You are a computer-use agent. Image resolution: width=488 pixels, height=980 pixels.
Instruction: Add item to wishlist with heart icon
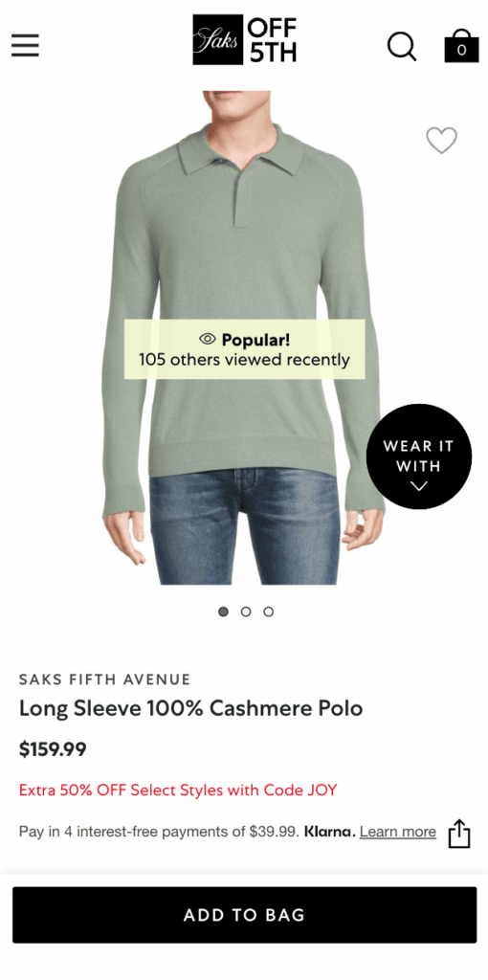[442, 140]
